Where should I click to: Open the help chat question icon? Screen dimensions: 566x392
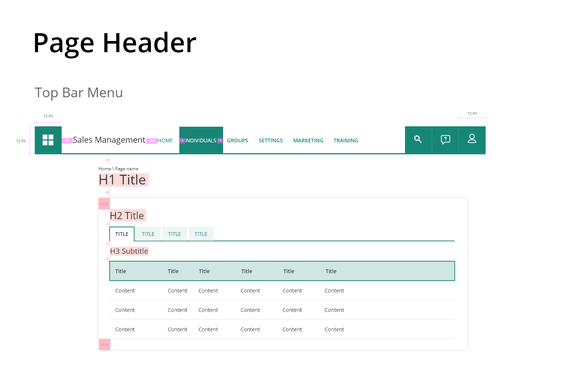tap(445, 139)
